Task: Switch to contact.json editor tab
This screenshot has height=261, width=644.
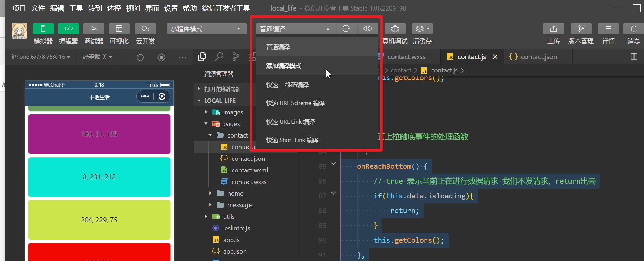Action: [x=539, y=57]
